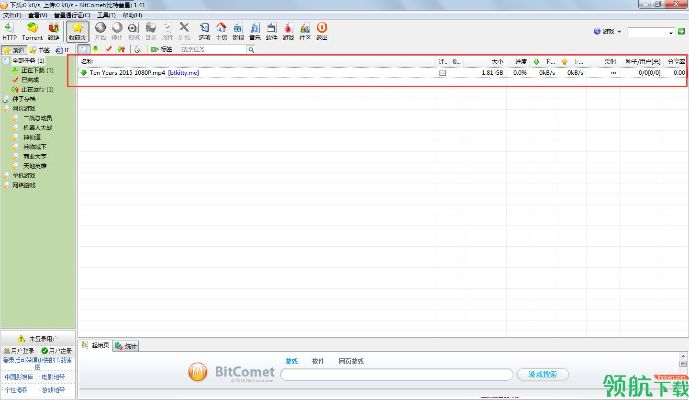Click the 软件 link above the search box
Image resolution: width=689 pixels, height=400 pixels.
point(318,359)
